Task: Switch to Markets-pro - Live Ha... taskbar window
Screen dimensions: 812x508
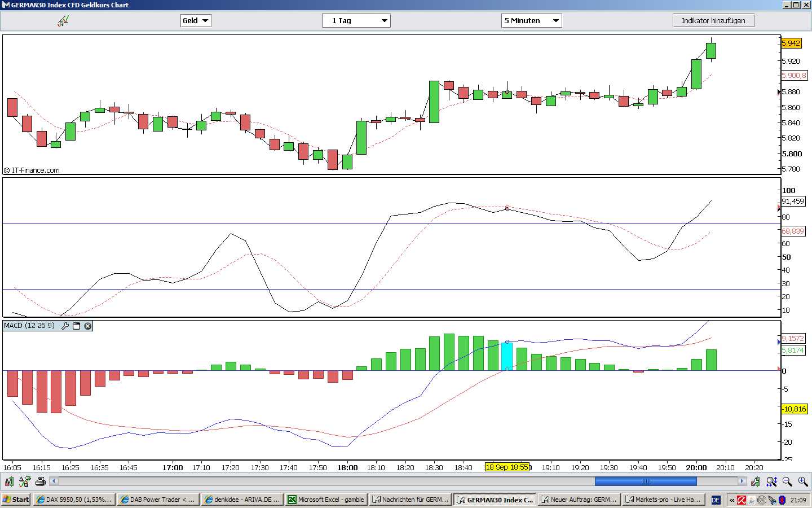Action: pyautogui.click(x=663, y=500)
